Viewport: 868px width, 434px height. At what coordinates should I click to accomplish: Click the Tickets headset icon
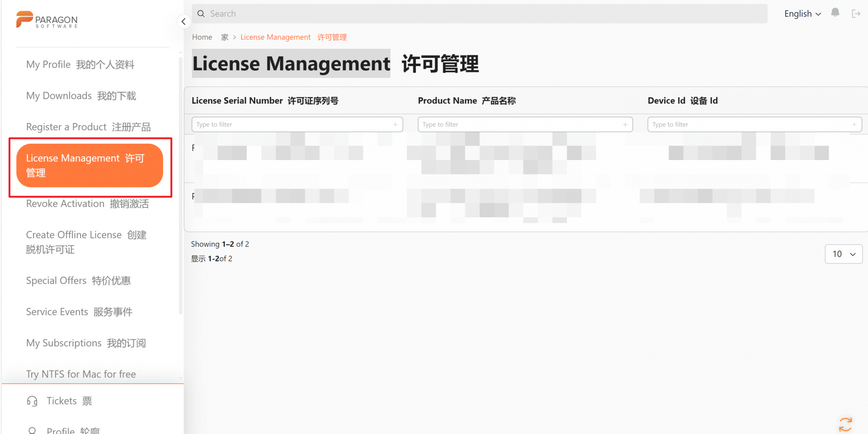[32, 401]
